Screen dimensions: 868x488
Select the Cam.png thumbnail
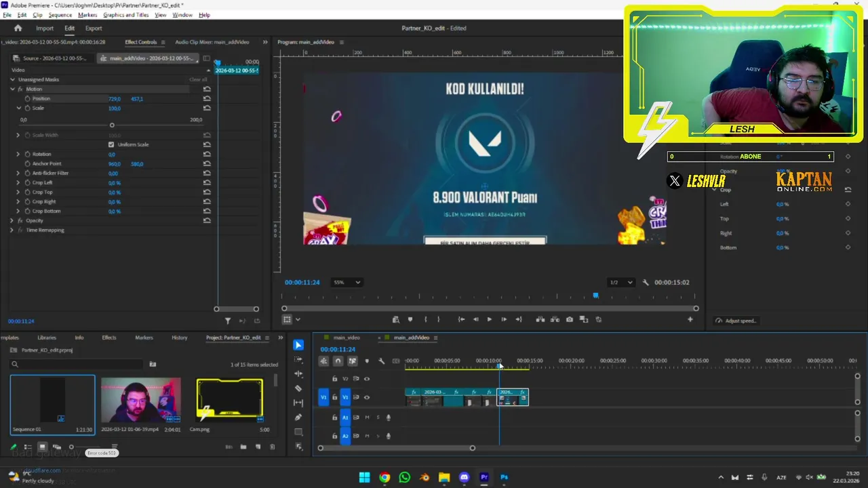tap(230, 400)
